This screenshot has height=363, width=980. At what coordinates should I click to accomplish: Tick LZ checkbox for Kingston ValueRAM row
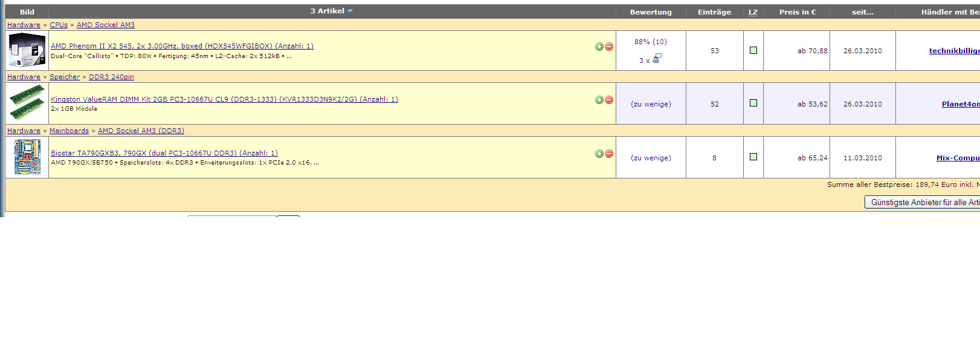click(753, 103)
